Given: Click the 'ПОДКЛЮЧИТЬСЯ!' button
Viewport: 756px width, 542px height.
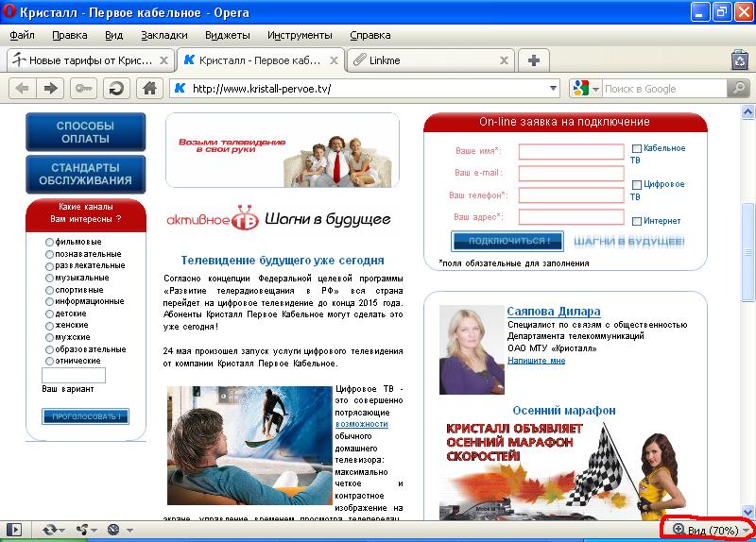Looking at the screenshot, I should (x=507, y=241).
